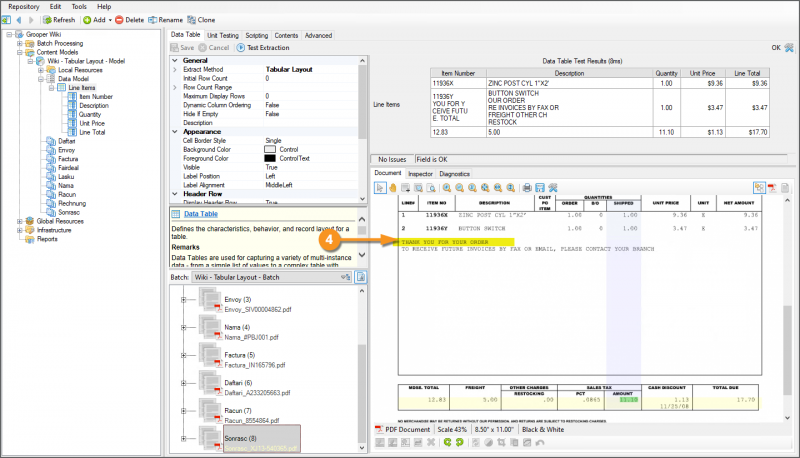This screenshot has height=458, width=800.
Task: Click the Rename toolbar icon
Action: [153, 20]
